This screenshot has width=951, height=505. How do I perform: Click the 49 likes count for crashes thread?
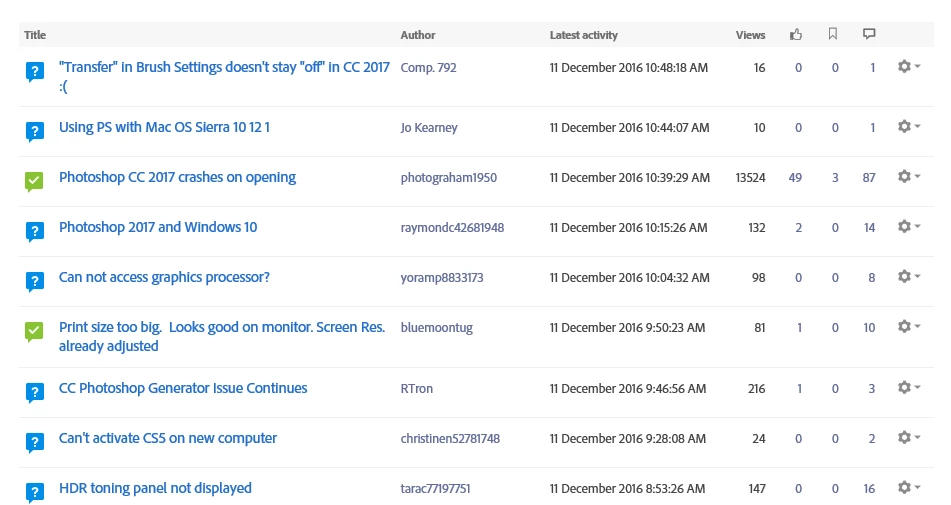coord(795,178)
